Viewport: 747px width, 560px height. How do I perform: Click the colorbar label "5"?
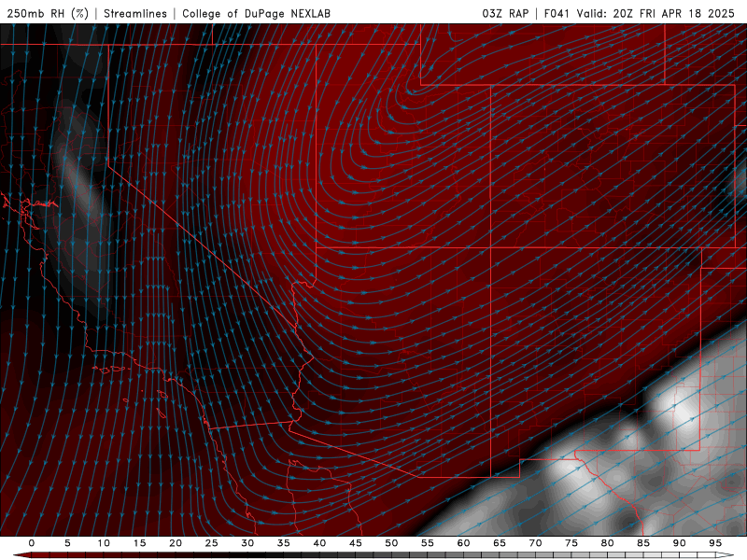[67, 543]
